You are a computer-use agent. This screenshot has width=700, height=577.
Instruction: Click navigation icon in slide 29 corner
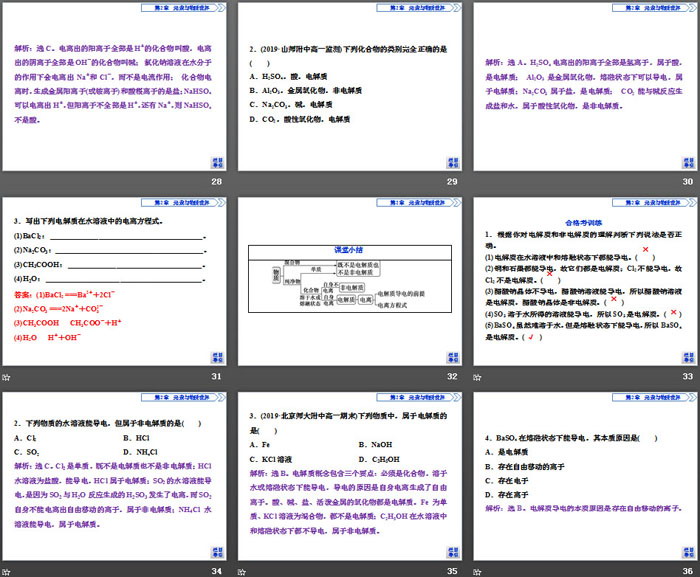tap(453, 163)
